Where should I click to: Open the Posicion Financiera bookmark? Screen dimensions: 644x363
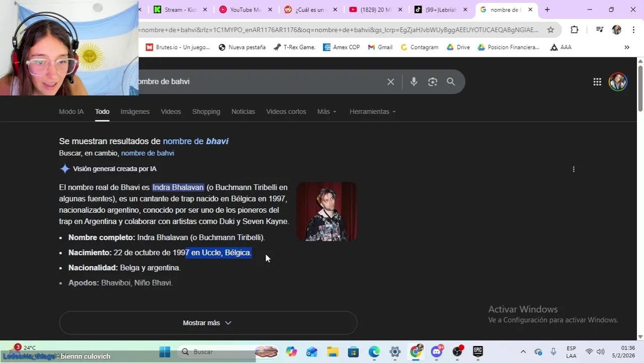[x=508, y=47]
